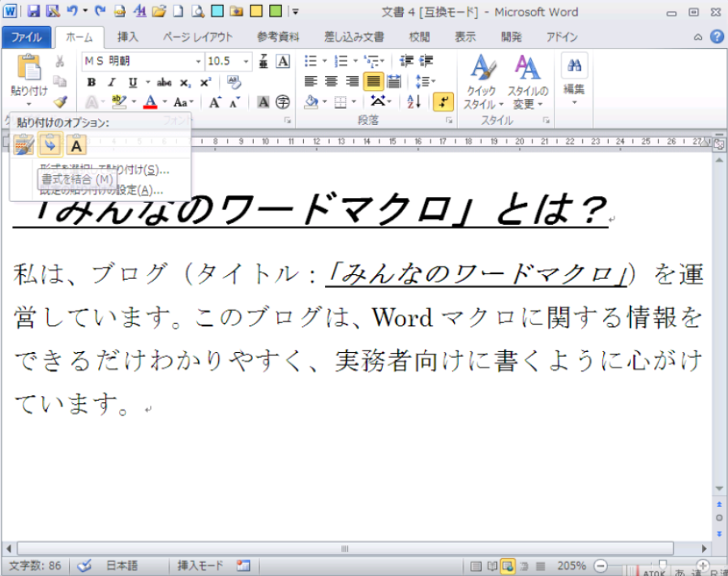
Task: Open the ページ レイアウト tab
Action: coord(197,37)
